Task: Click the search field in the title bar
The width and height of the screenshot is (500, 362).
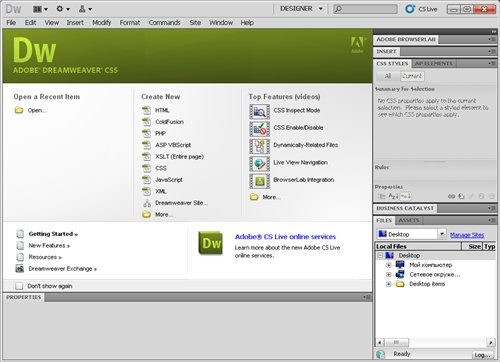Action: [x=365, y=9]
